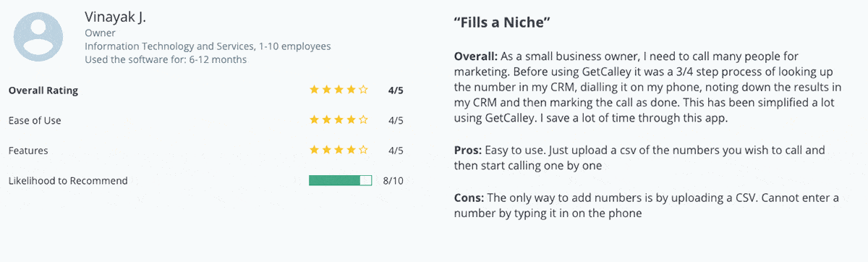Click the Likelihood to Recommend label
The width and height of the screenshot is (868, 262).
(x=68, y=180)
